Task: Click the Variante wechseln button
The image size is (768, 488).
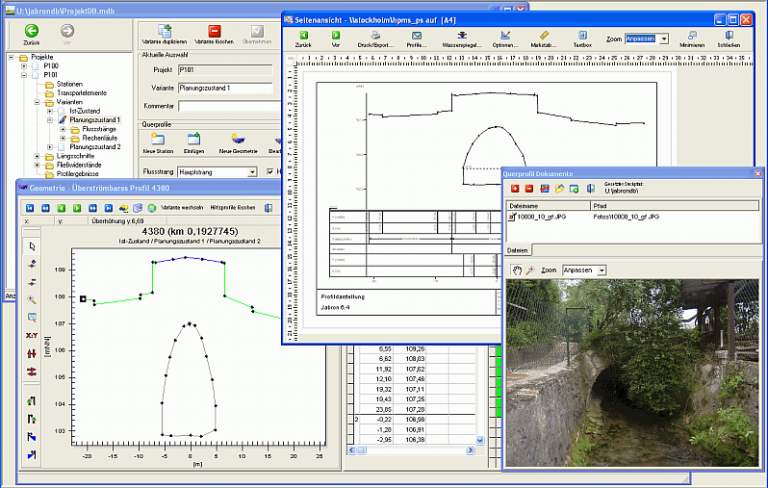Action: pos(182,207)
